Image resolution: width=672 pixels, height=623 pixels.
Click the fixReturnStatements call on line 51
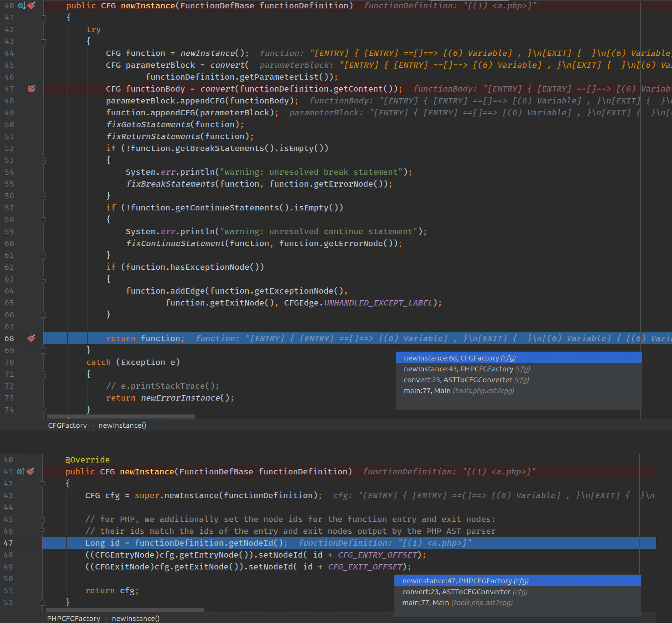click(154, 136)
